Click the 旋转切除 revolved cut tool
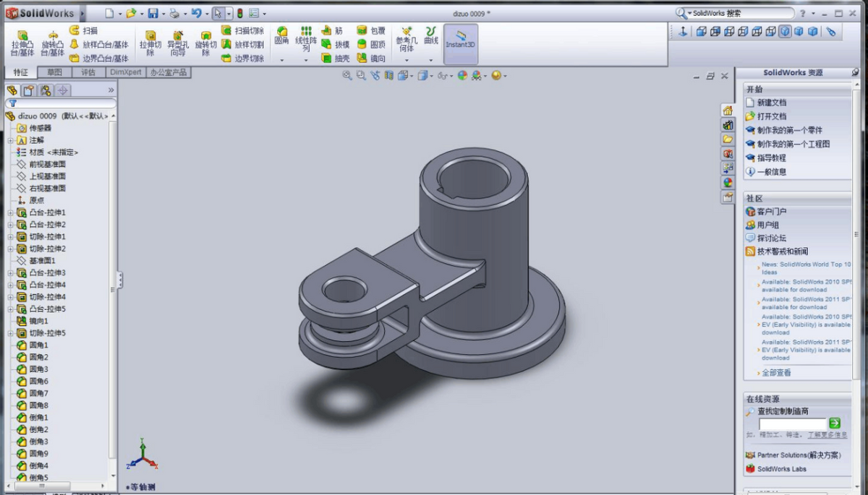The height and width of the screenshot is (495, 868). coord(205,43)
